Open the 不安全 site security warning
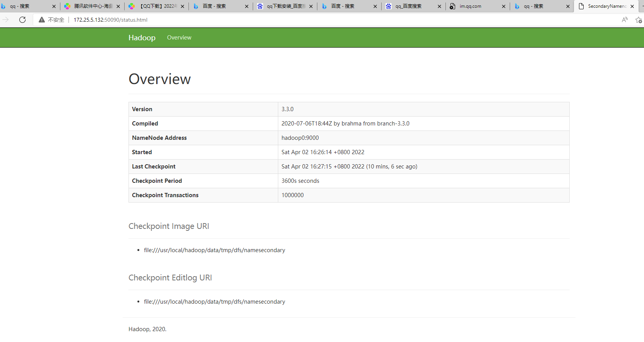 pos(51,20)
